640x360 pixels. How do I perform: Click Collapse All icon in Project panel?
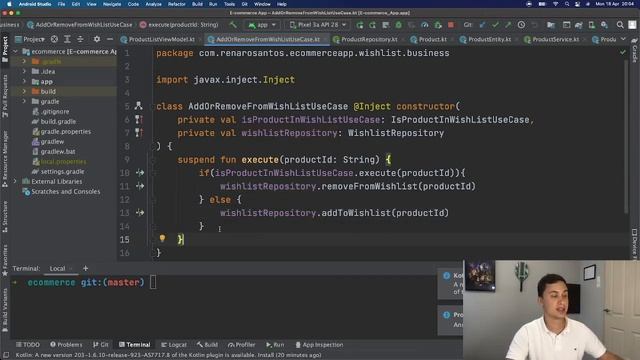pos(80,39)
